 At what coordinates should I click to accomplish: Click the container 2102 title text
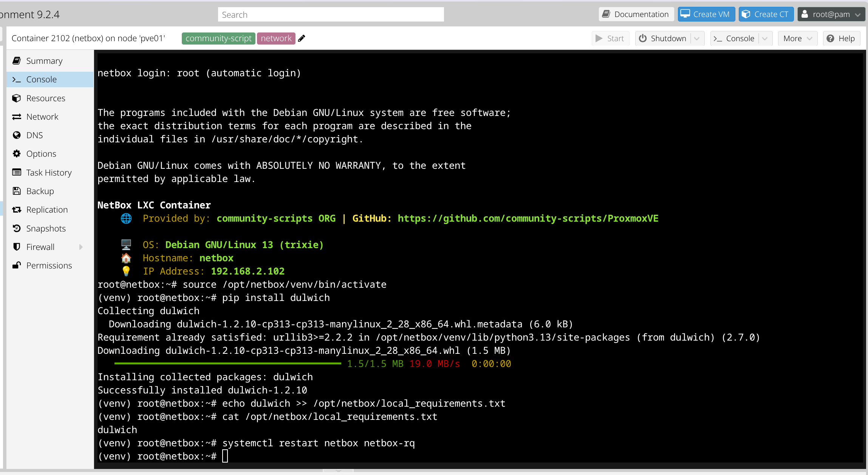pos(88,38)
